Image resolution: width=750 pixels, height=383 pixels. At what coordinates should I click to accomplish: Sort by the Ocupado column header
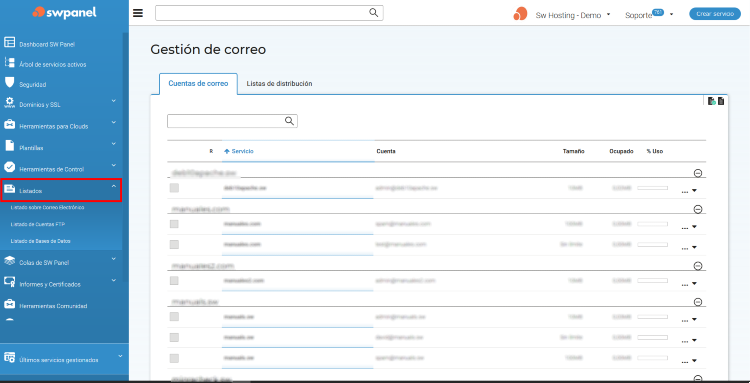[622, 151]
